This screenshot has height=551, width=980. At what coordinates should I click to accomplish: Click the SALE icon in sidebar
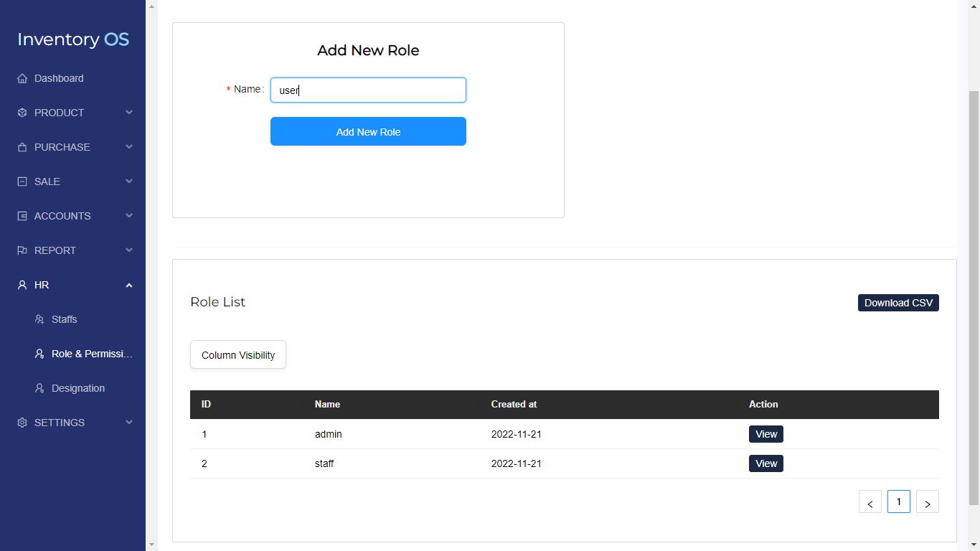point(22,182)
